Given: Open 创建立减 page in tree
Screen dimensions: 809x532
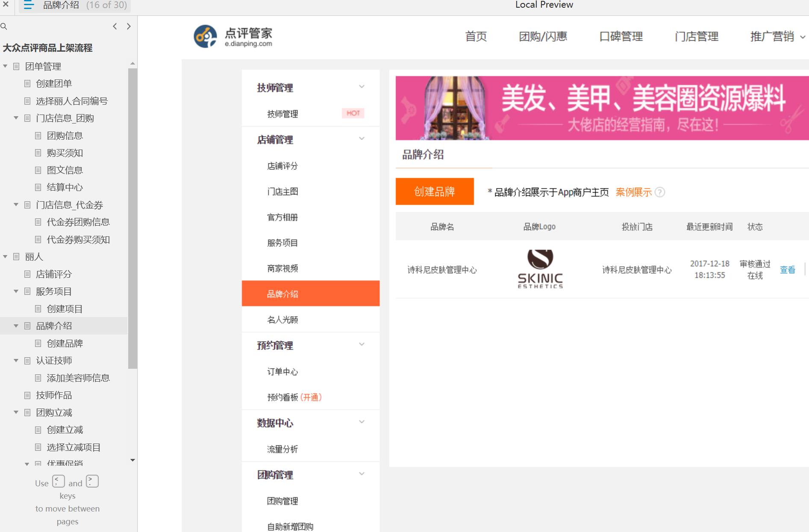Looking at the screenshot, I should (x=64, y=430).
